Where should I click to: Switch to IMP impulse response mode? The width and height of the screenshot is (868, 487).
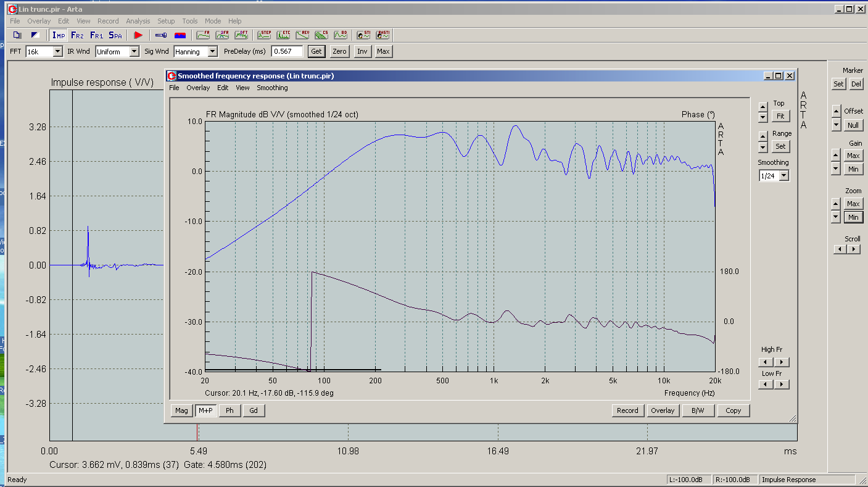point(59,35)
